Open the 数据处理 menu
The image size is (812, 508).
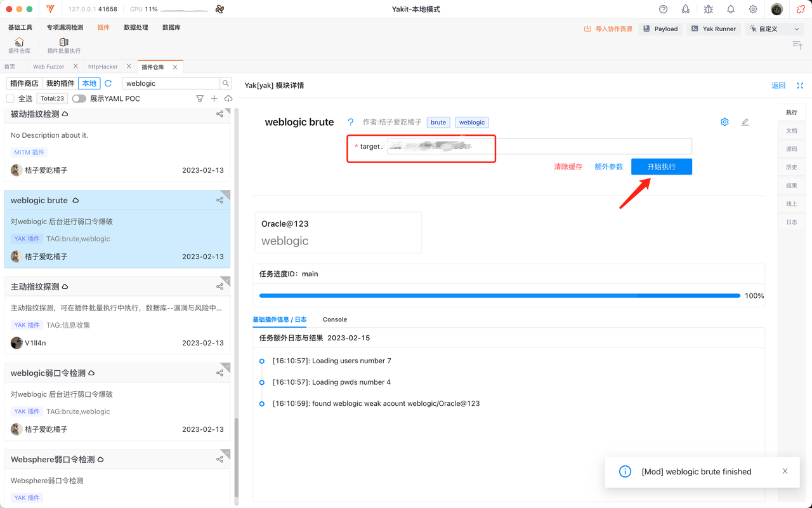coord(136,27)
